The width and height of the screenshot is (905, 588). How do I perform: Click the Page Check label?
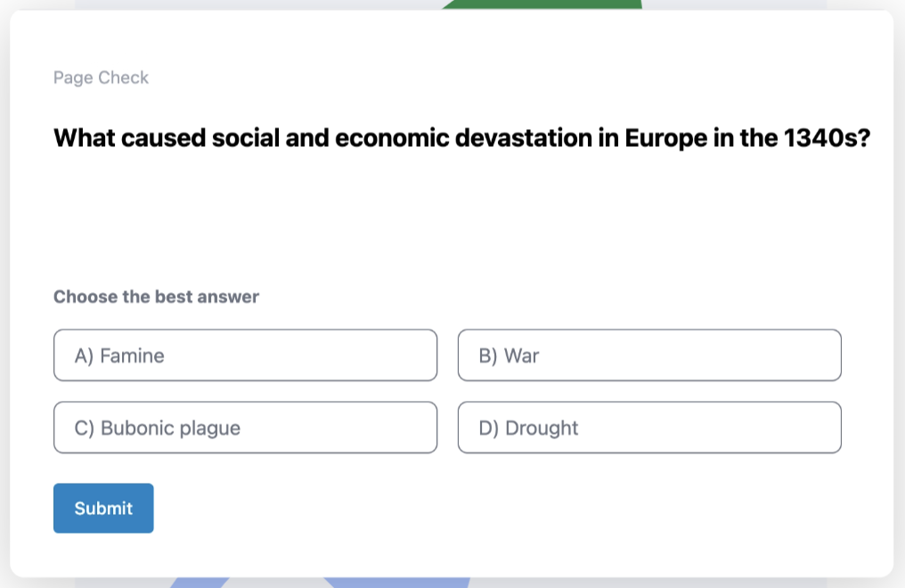click(x=101, y=78)
